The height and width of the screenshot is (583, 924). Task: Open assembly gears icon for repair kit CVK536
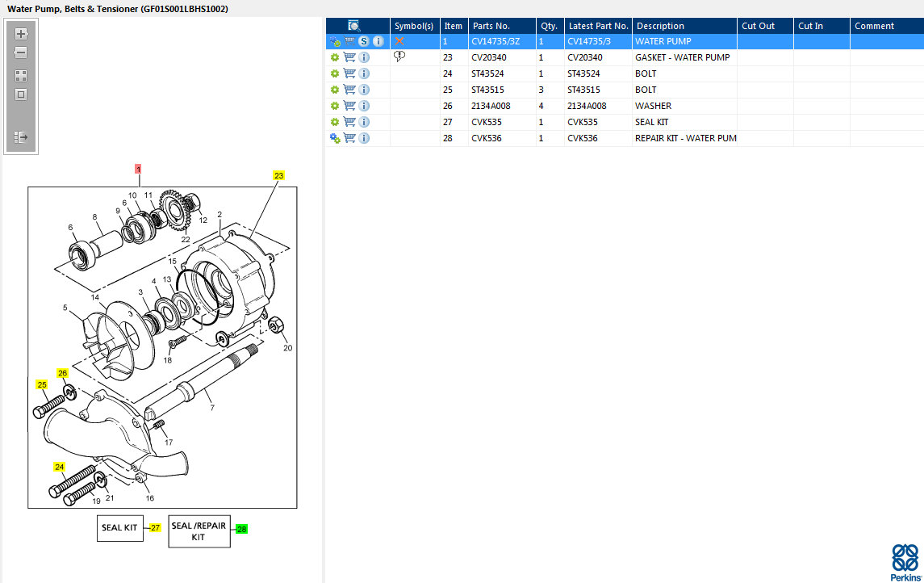335,138
